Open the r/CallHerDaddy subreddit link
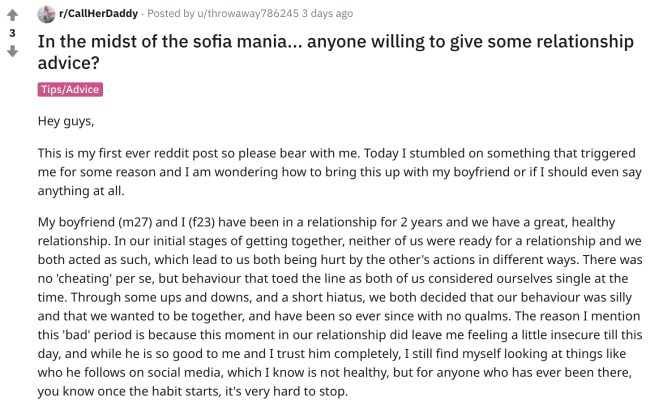The image size is (650, 409). click(97, 15)
